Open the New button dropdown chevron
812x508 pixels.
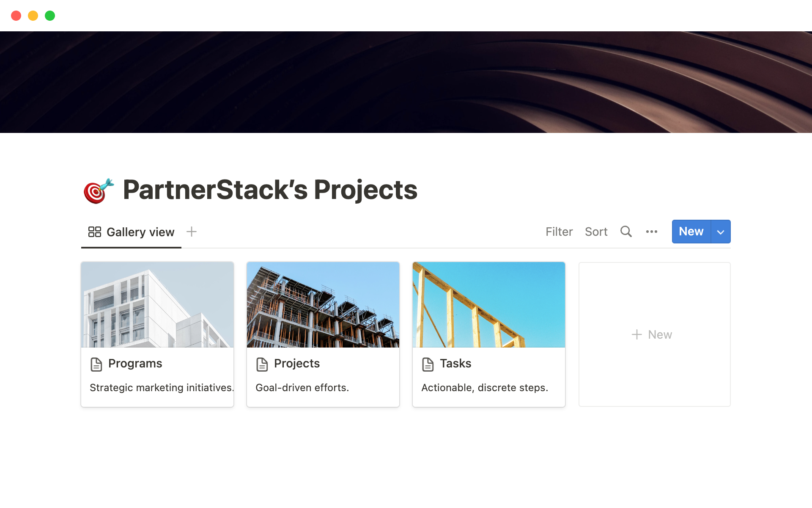720,232
